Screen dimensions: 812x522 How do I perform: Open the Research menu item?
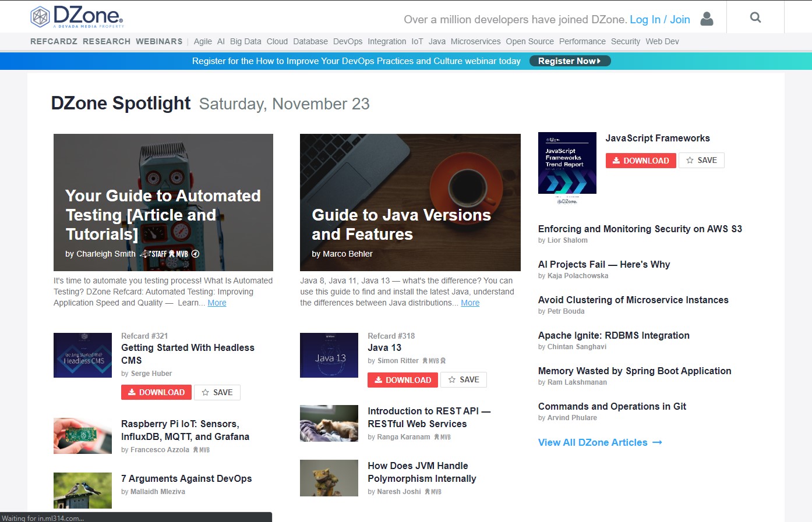click(107, 41)
